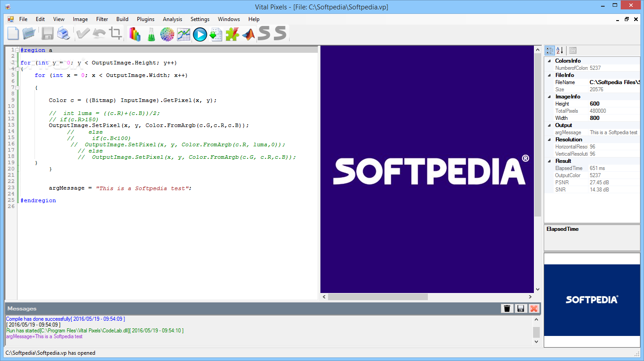Collapse the Result category
Image resolution: width=644 pixels, height=361 pixels.
tap(550, 161)
